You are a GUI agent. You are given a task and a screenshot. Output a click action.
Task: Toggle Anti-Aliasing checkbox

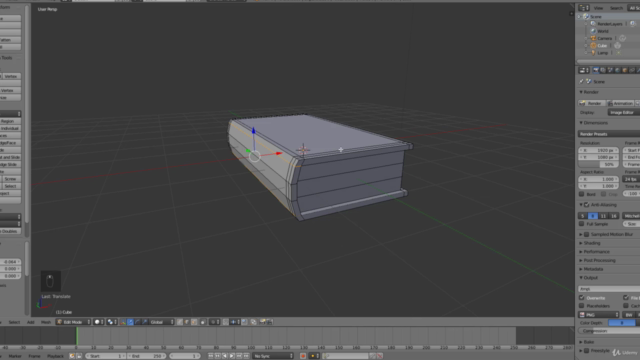[x=587, y=205]
